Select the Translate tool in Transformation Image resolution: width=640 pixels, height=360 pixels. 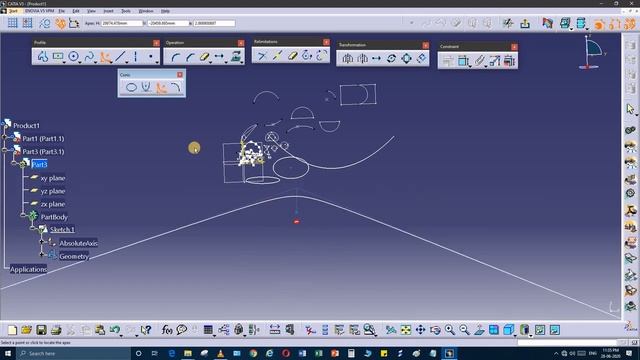[x=376, y=59]
